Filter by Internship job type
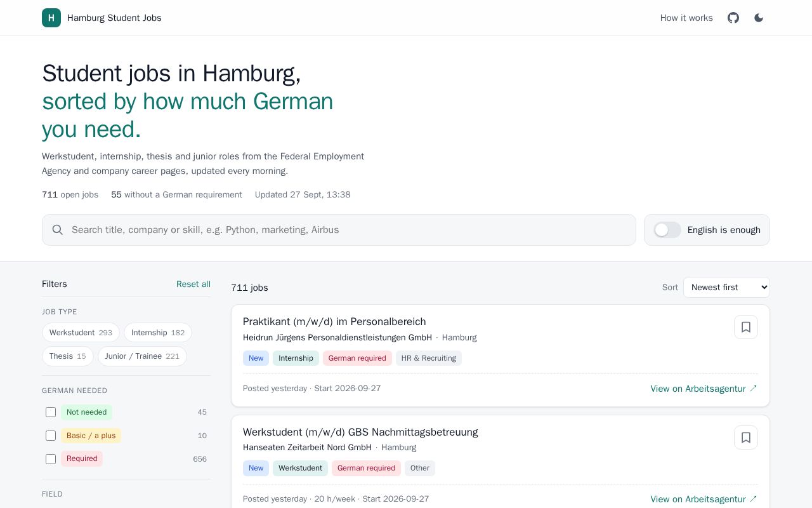 coord(158,333)
